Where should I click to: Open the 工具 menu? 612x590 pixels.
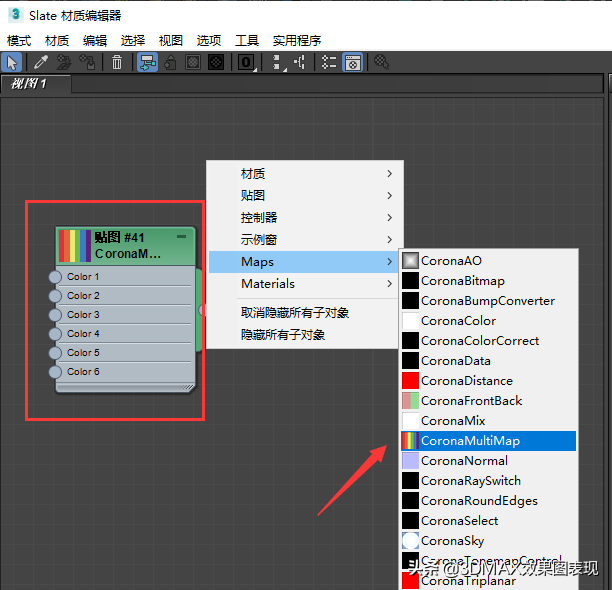(247, 41)
